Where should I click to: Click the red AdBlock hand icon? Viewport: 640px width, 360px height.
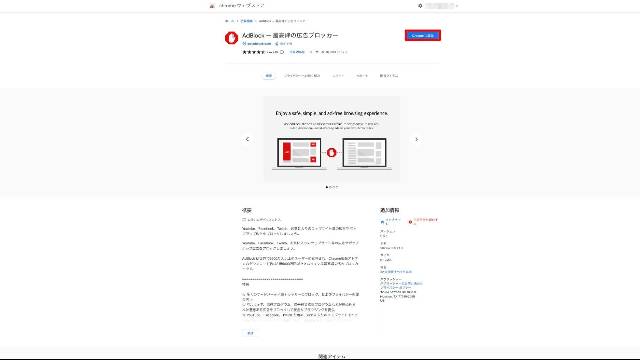click(x=231, y=38)
